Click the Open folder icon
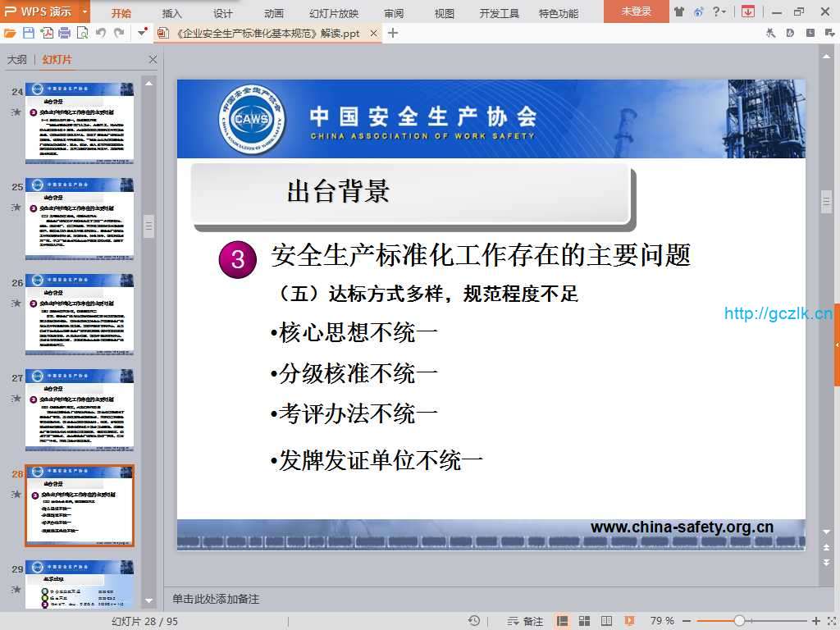 [x=10, y=33]
